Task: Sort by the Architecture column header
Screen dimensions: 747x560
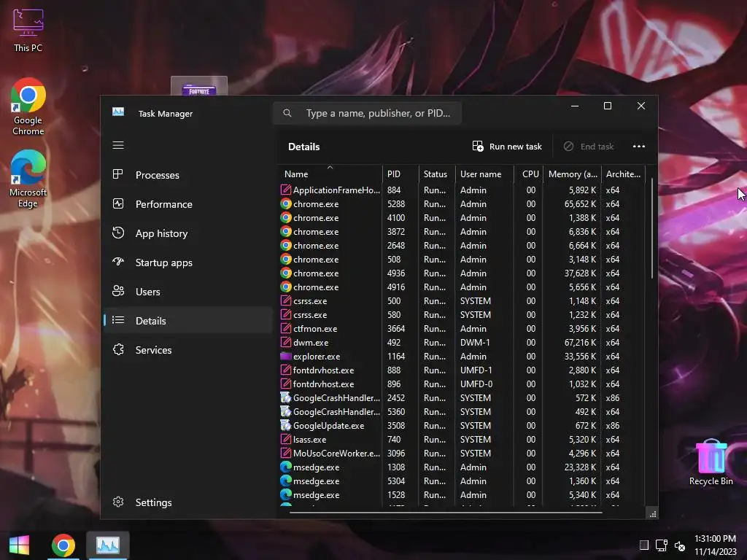Action: (x=623, y=174)
